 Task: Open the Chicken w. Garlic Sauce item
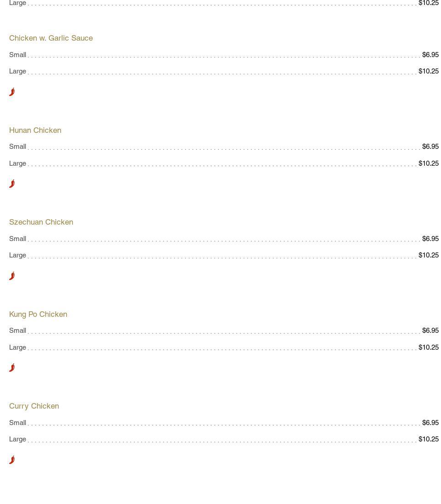coord(51,38)
